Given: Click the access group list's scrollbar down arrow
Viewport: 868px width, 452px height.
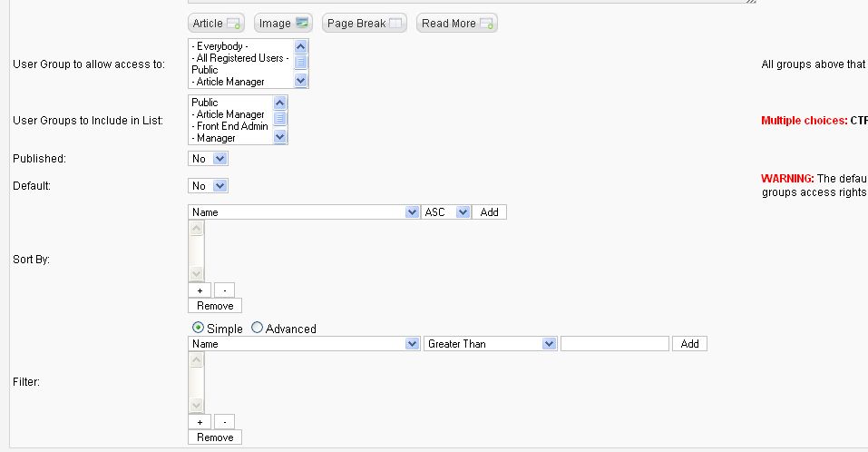Looking at the screenshot, I should [300, 81].
